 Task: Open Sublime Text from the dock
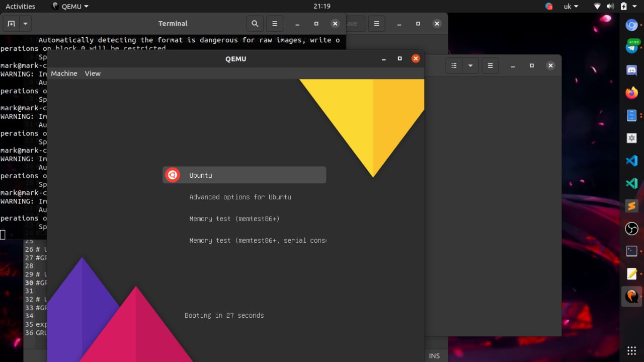pyautogui.click(x=631, y=206)
